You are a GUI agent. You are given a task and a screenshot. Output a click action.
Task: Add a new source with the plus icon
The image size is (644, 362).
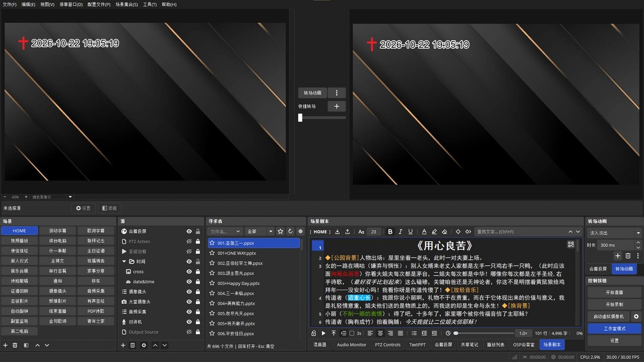(123, 345)
